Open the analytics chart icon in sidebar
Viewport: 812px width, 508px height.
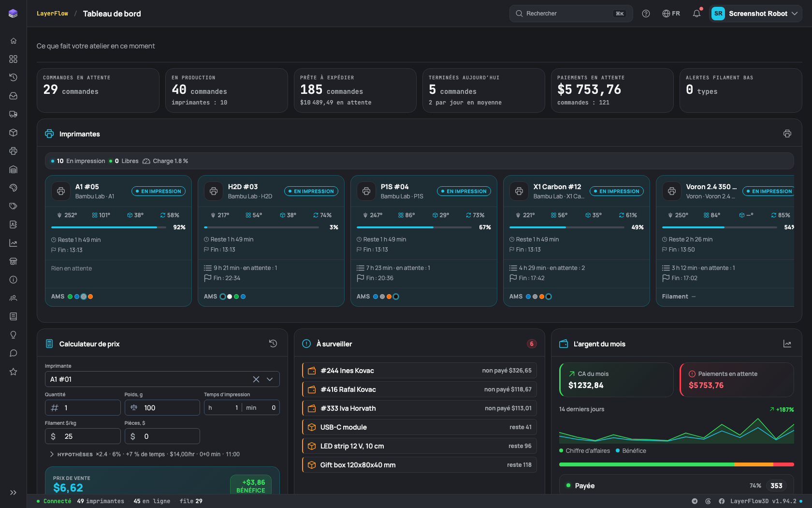(14, 243)
